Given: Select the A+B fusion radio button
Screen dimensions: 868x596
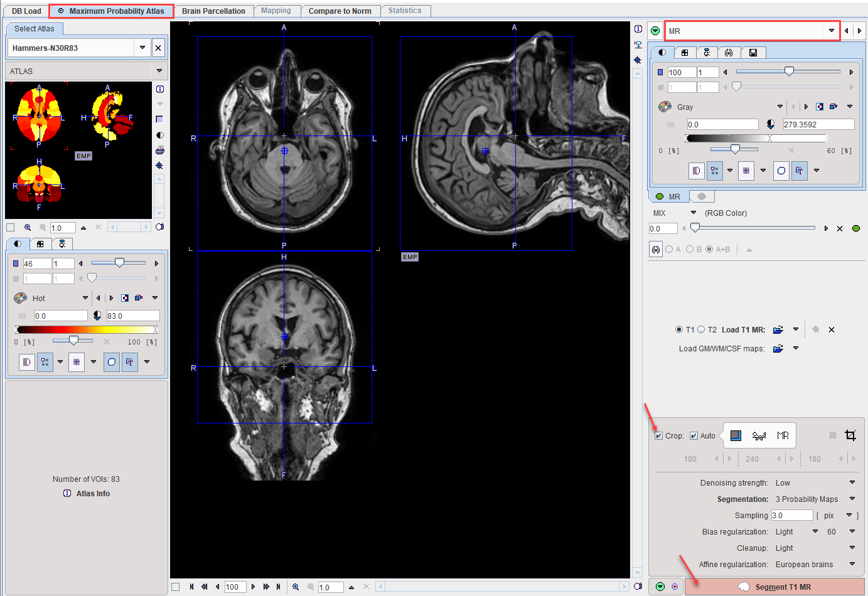Looking at the screenshot, I should tap(709, 249).
